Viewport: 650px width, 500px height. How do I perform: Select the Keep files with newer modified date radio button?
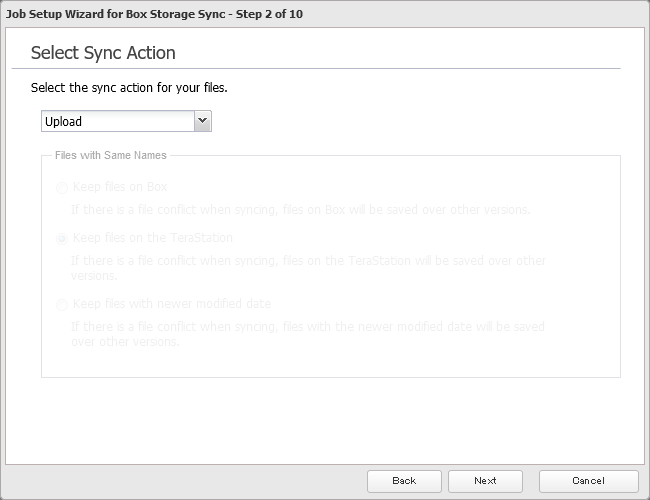(x=63, y=305)
